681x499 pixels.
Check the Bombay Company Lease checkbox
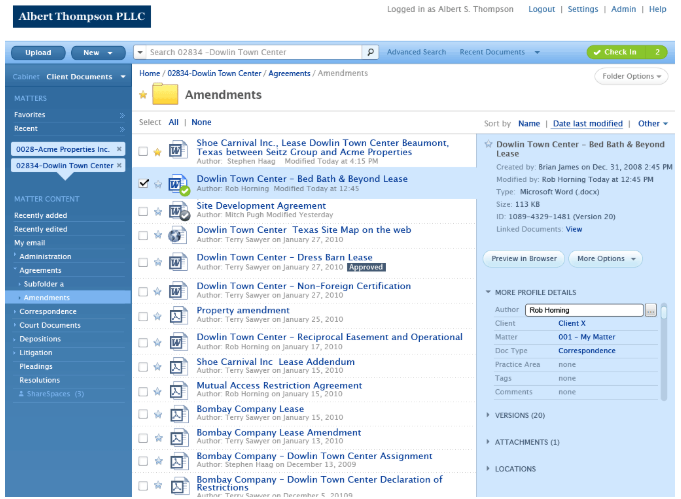[x=143, y=414]
